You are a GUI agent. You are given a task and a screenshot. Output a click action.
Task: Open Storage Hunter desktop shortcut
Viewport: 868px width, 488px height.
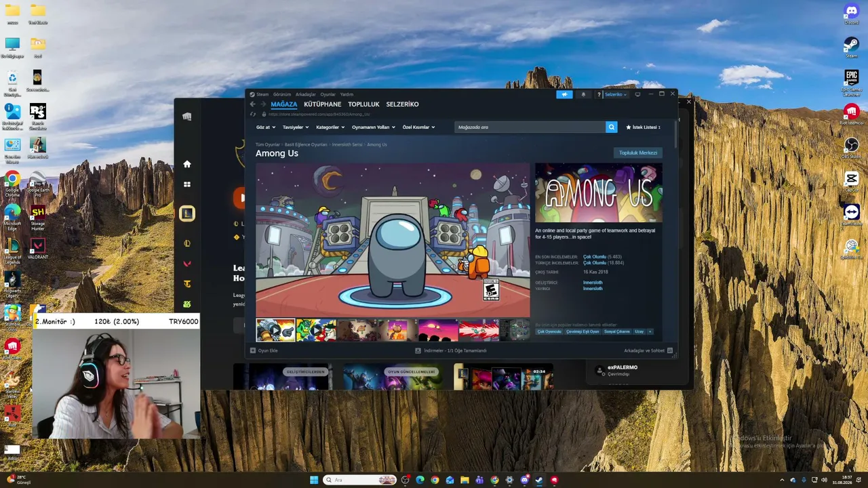point(38,216)
